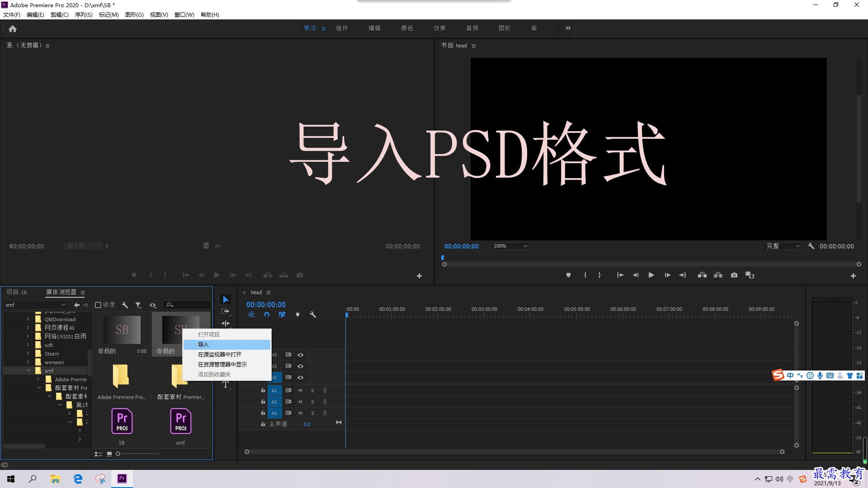This screenshot has width=868, height=488.
Task: Click the media browser search field
Action: click(187, 305)
